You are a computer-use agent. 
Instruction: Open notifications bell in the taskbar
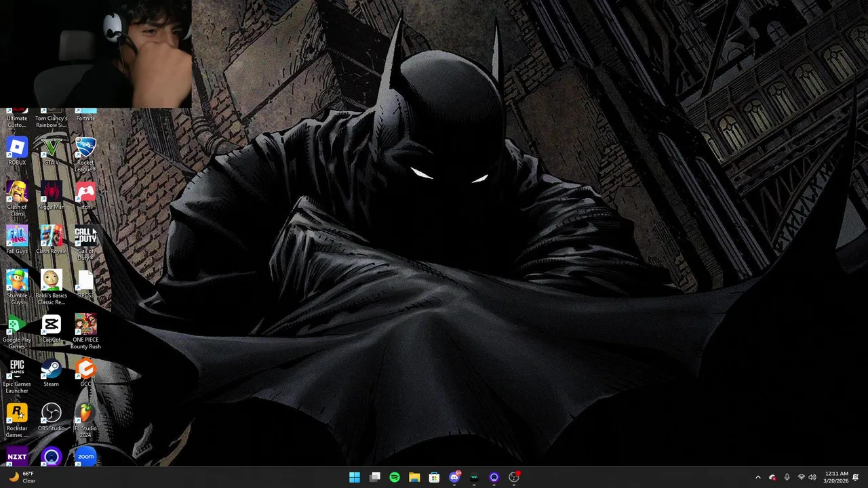pyautogui.click(x=856, y=478)
